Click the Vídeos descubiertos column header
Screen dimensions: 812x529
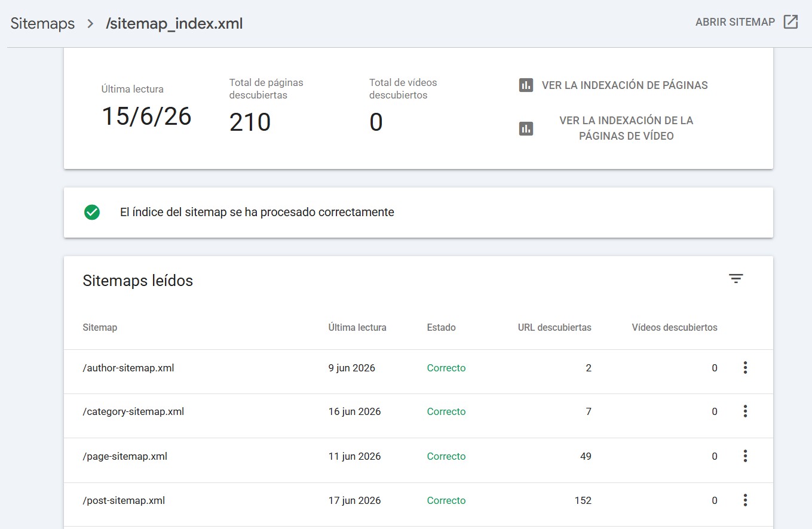(x=675, y=327)
